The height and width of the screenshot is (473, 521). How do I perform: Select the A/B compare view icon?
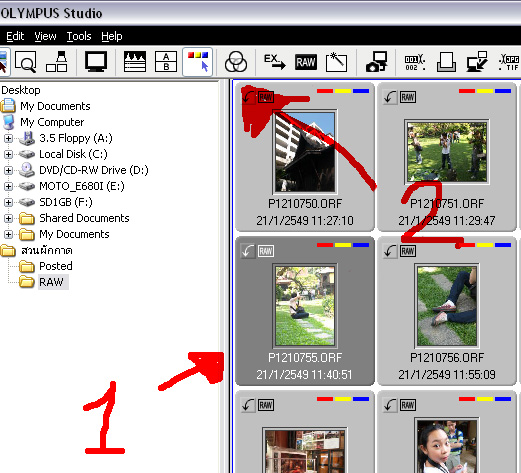pyautogui.click(x=166, y=62)
